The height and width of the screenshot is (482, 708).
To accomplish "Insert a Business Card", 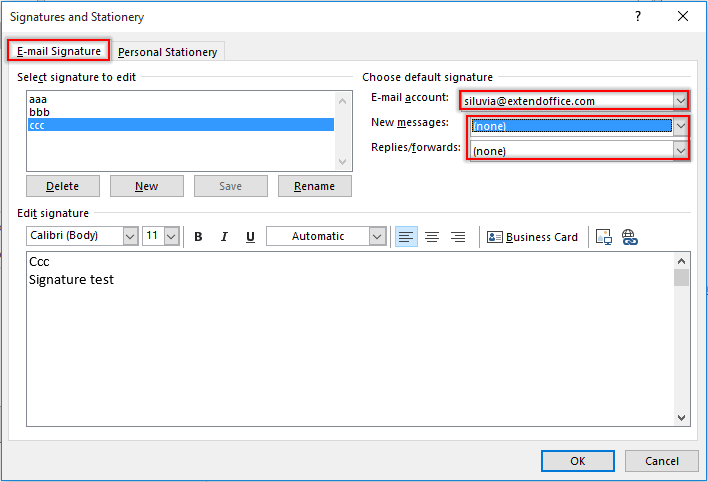I will 532,237.
